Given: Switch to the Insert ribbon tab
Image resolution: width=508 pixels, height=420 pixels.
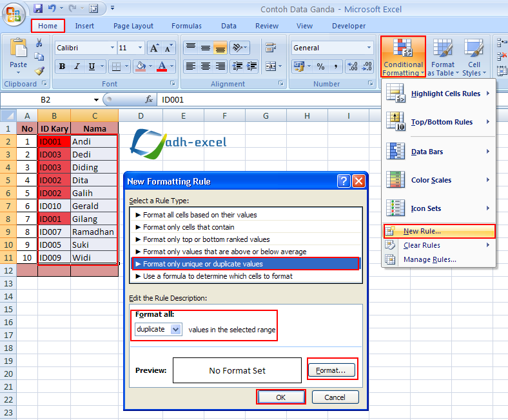Looking at the screenshot, I should (x=84, y=26).
